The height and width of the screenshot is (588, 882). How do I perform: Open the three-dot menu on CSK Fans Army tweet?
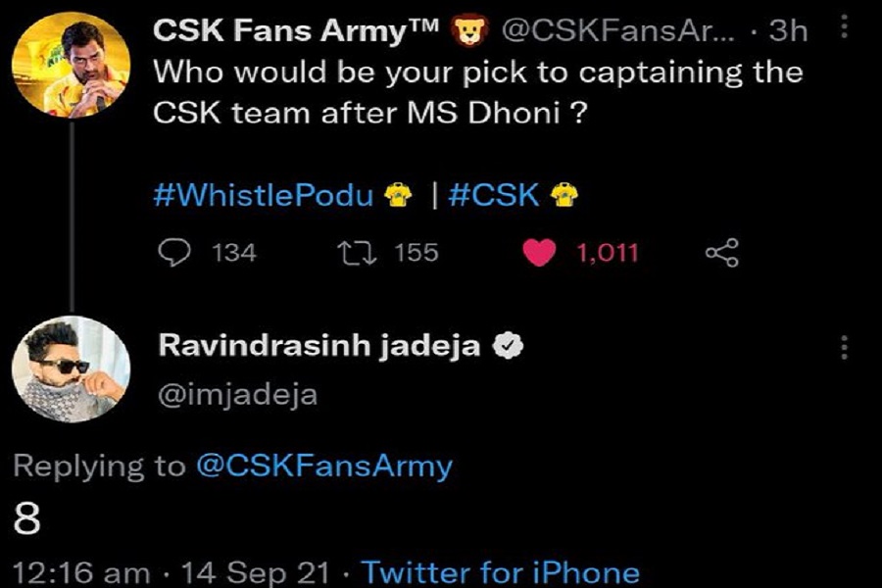coord(844,26)
